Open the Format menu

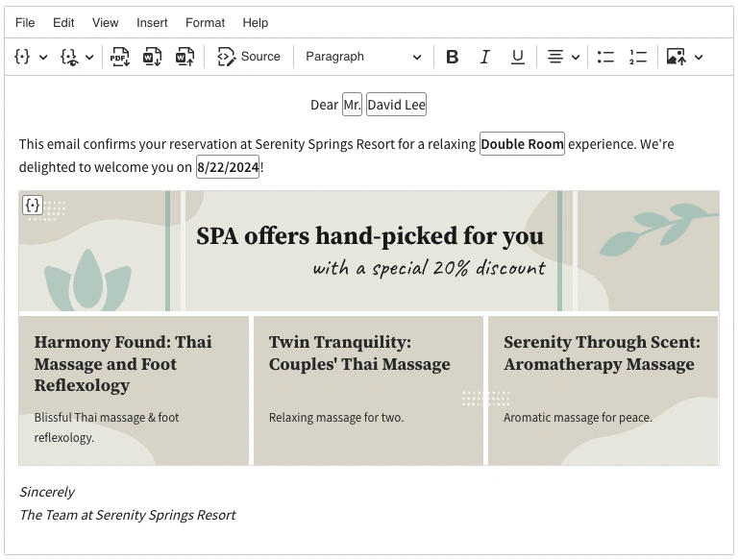(x=205, y=22)
